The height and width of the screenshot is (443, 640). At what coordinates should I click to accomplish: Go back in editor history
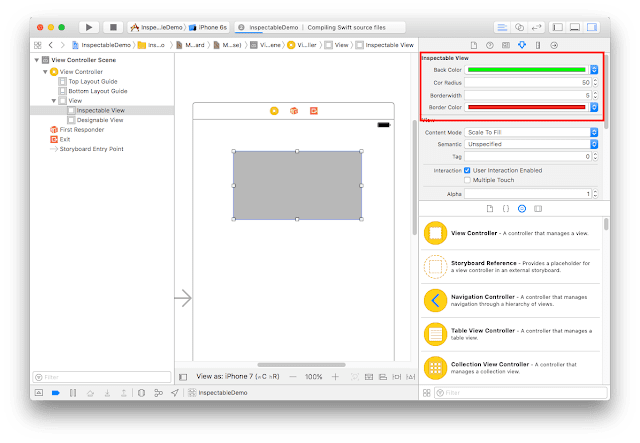(51, 45)
